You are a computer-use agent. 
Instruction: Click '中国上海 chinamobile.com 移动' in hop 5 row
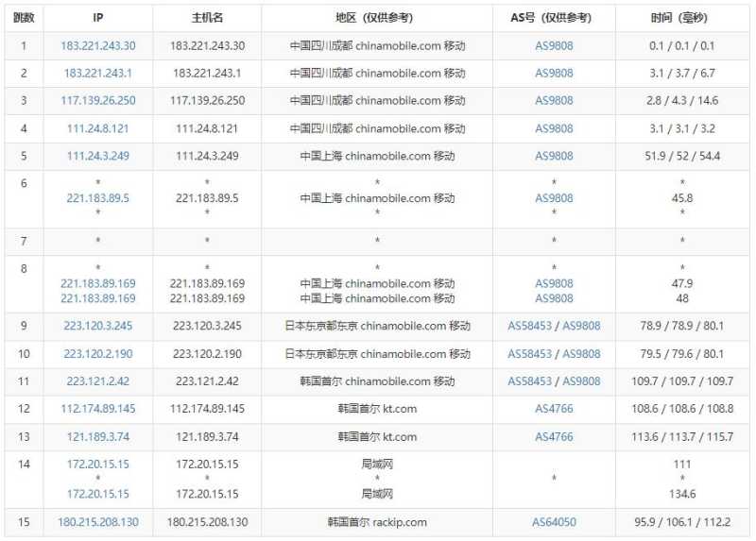click(x=377, y=156)
